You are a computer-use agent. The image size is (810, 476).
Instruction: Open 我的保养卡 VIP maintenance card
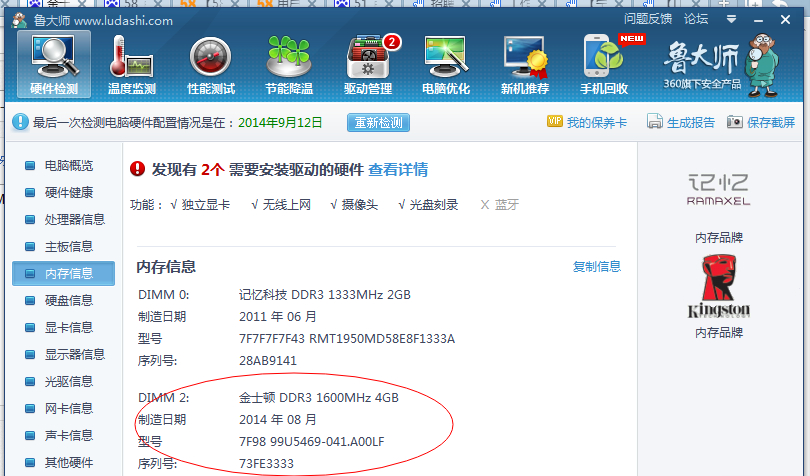click(597, 122)
